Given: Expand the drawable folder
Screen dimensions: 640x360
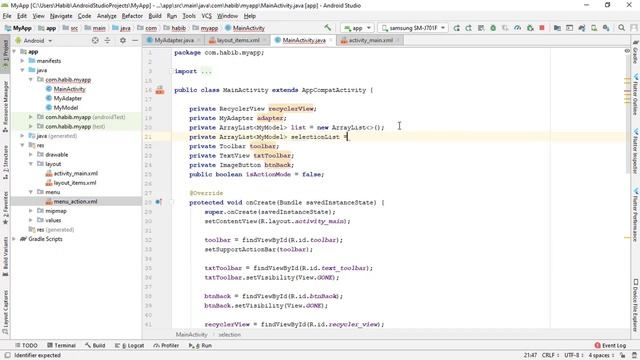Looking at the screenshot, I should coord(31,155).
